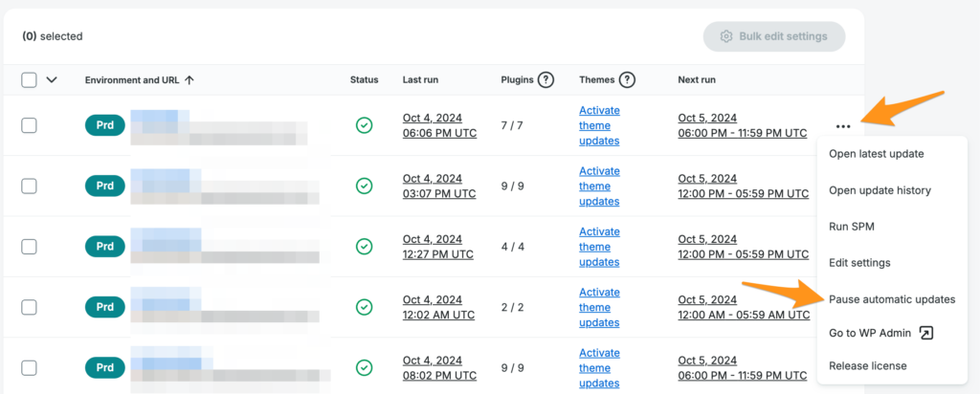Expand the bulk selection dropdown chevron
Viewport: 980px width, 394px height.
pos(52,80)
